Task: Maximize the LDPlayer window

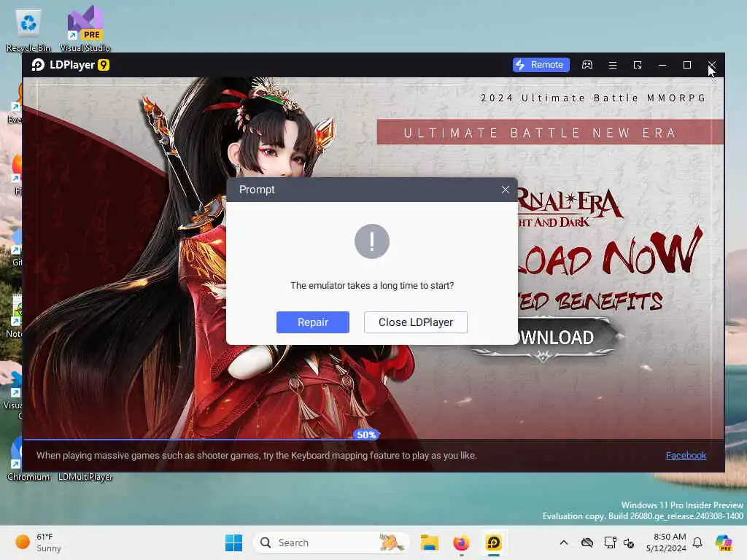Action: coord(687,65)
